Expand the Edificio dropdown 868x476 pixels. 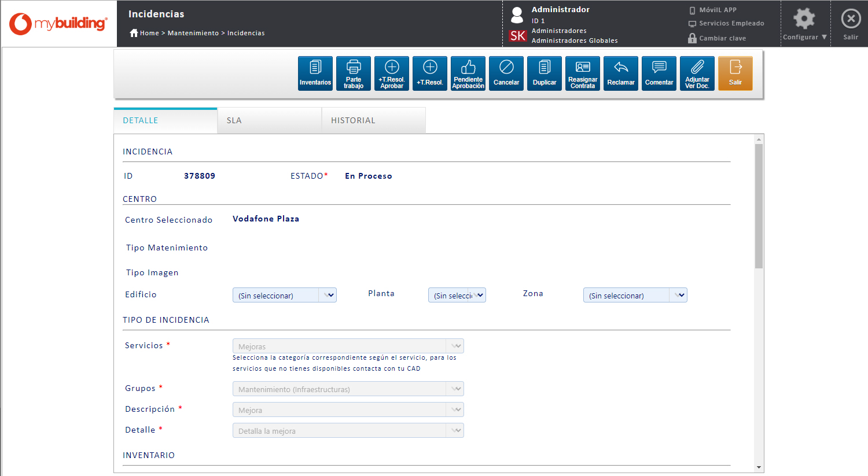coord(284,296)
